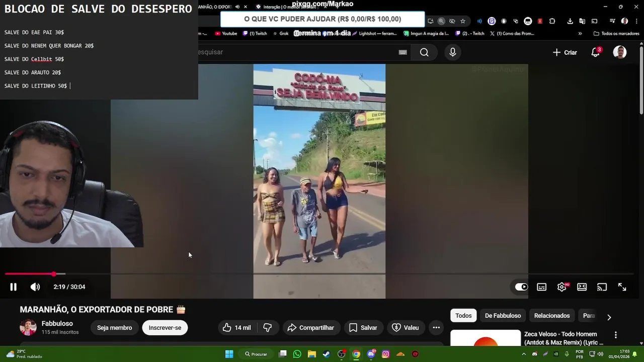
Task: Open weather widget 29°C
Action: 25,354
